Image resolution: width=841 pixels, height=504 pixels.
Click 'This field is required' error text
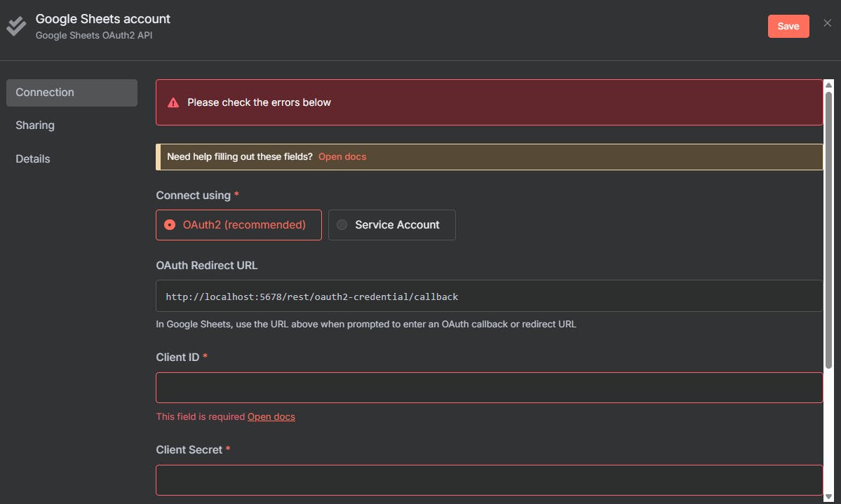tap(200, 416)
